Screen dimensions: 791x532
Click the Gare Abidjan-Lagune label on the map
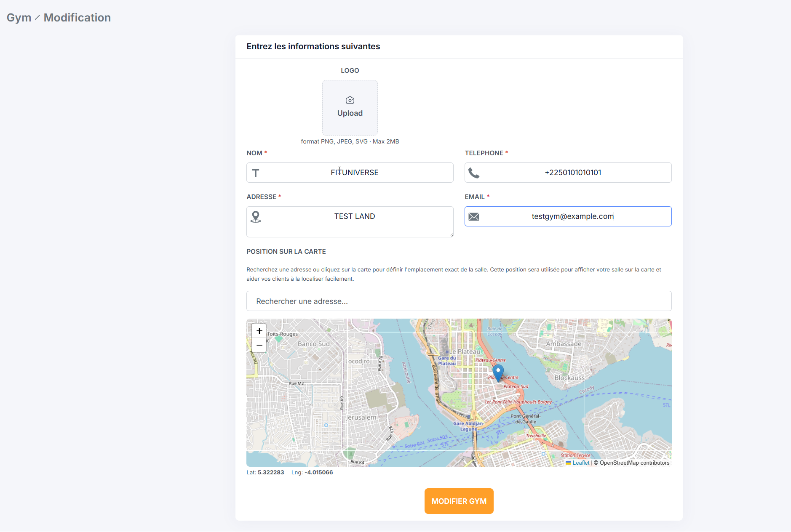(468, 426)
